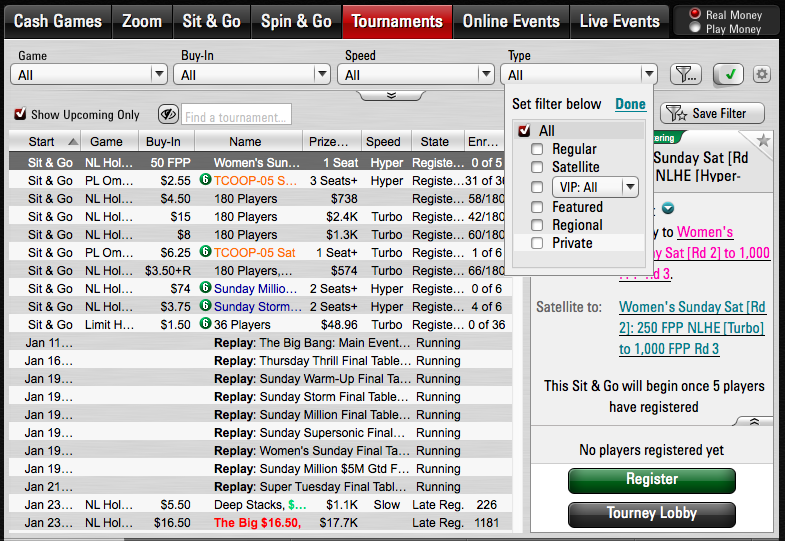
Task: Click the green badge on the Sunday Millio… row
Action: pos(205,287)
